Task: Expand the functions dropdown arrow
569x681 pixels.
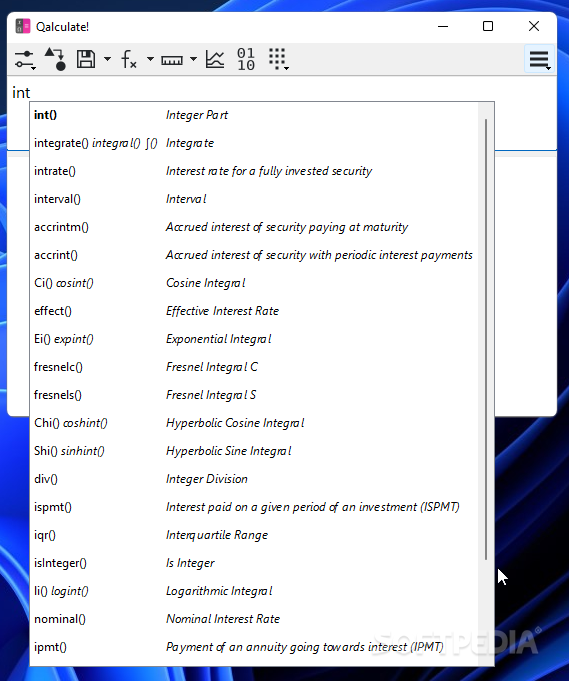Action: point(150,59)
